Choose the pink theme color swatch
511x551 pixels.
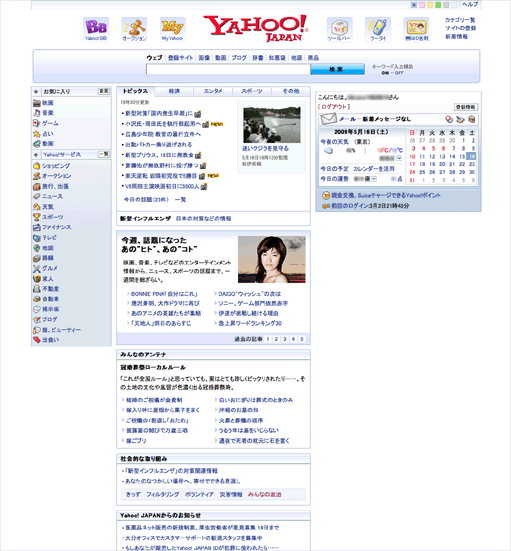[x=422, y=5]
